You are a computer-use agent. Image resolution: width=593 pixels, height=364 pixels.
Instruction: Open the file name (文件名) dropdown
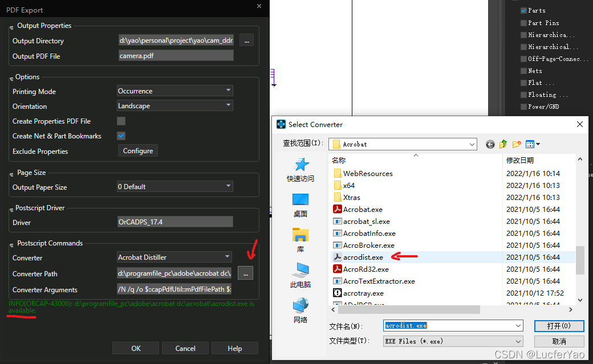(518, 326)
